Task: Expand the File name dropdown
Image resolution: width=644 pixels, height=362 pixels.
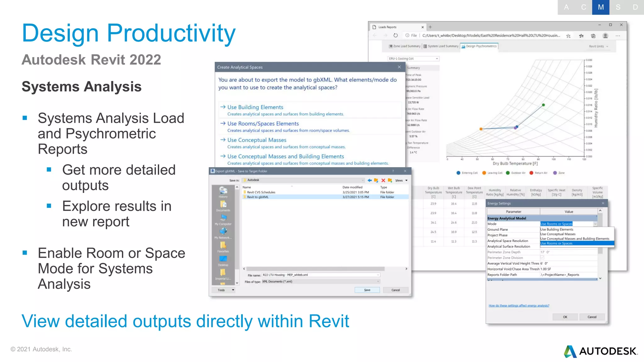Action: [x=378, y=275]
